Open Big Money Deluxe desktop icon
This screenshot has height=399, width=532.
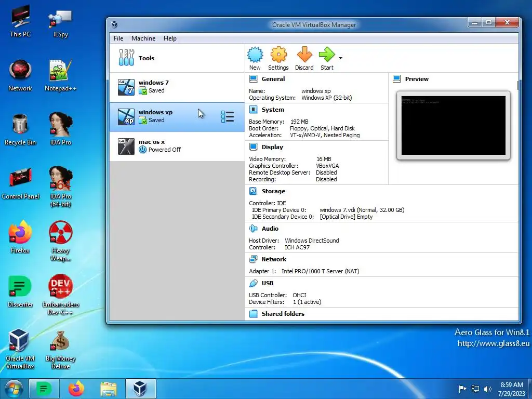coord(60,350)
